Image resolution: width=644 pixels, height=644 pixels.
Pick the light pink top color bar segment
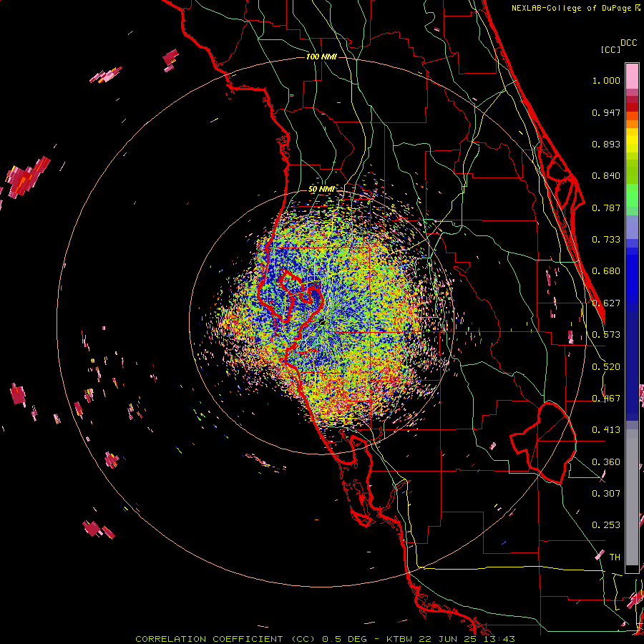point(632,77)
